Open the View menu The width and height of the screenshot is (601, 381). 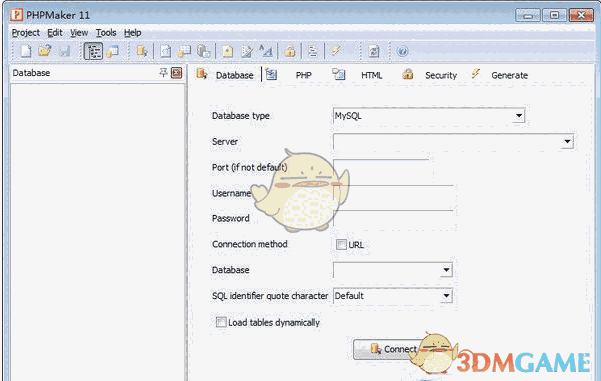tap(79, 33)
